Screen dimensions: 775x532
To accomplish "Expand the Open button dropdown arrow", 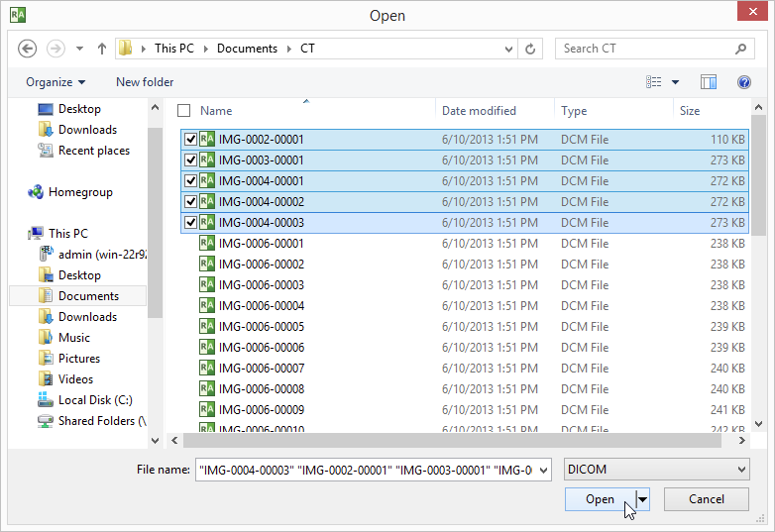I will (644, 499).
